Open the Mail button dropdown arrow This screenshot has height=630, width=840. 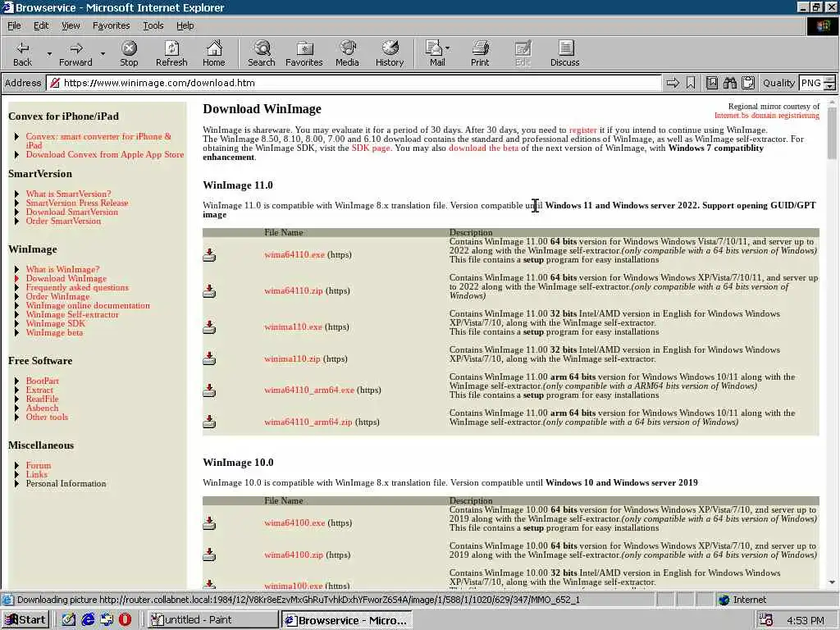(x=447, y=48)
